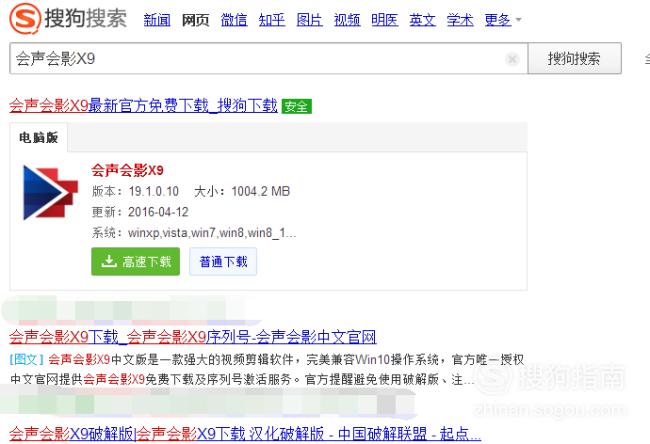This screenshot has height=444, width=650.
Task: Open the 视频 search category
Action: (x=347, y=19)
